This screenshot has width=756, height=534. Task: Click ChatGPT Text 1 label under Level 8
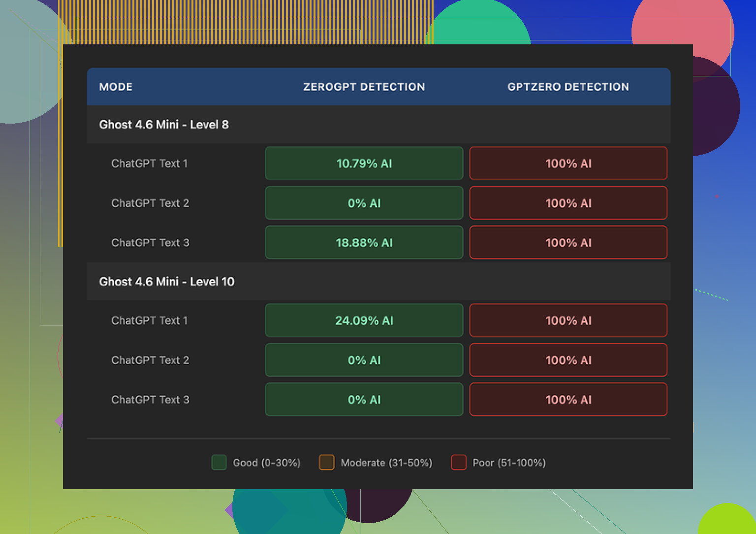pyautogui.click(x=150, y=164)
